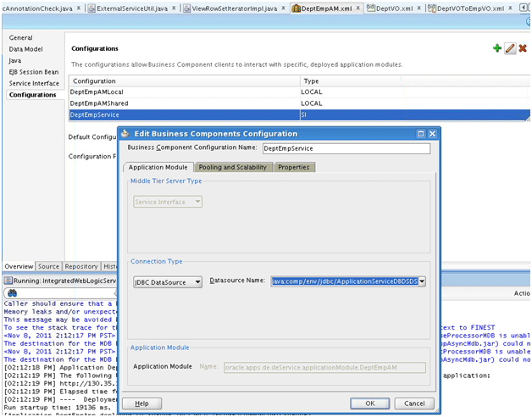
Task: Switch to cAnnotationCheck.java editor tab
Action: coord(37,8)
